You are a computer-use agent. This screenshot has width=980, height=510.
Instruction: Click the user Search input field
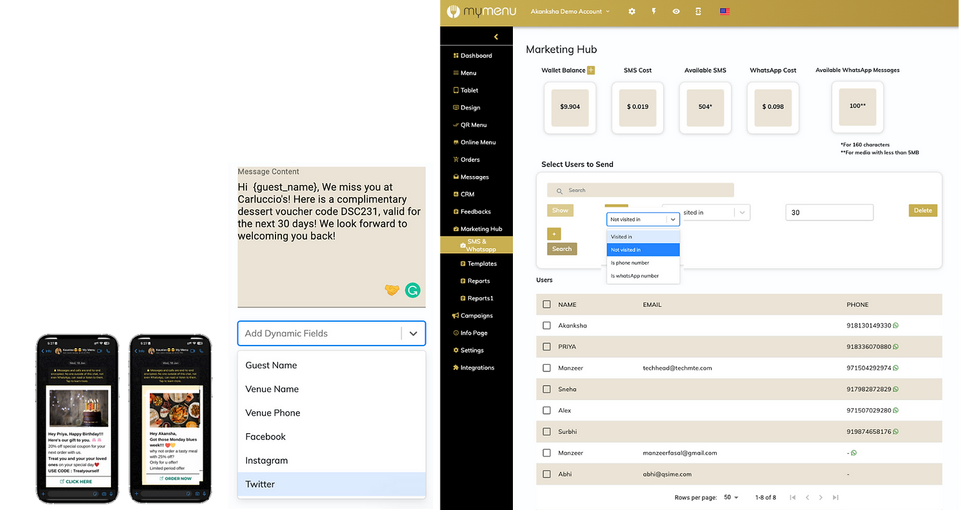point(645,190)
